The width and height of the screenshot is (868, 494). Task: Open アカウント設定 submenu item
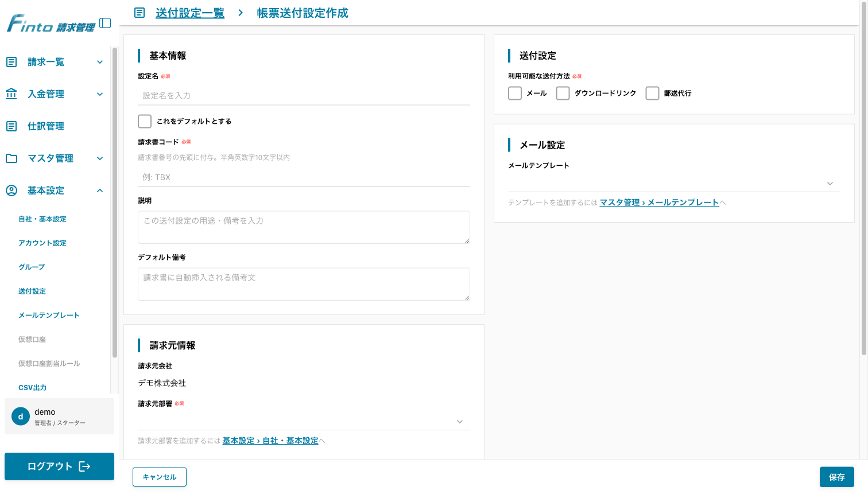pos(42,243)
